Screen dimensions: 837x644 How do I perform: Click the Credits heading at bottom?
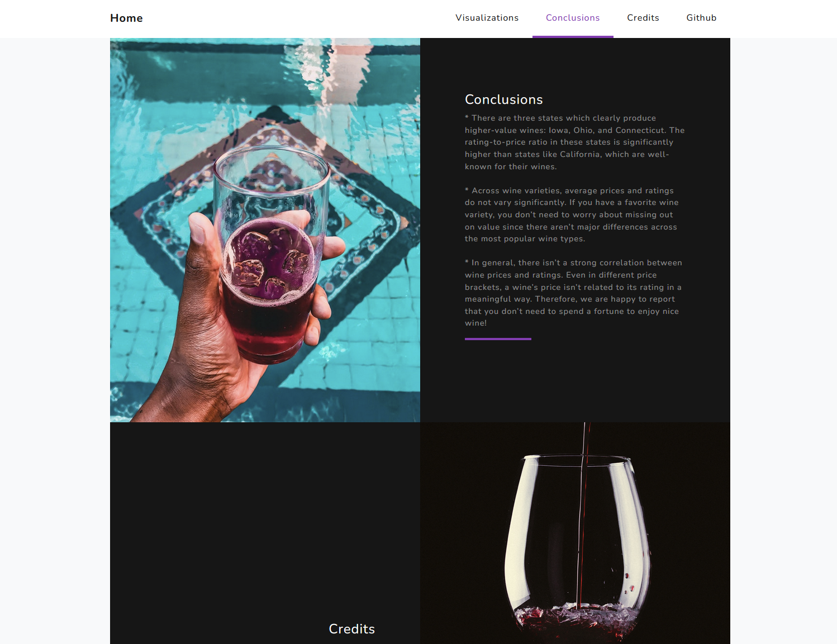(351, 629)
